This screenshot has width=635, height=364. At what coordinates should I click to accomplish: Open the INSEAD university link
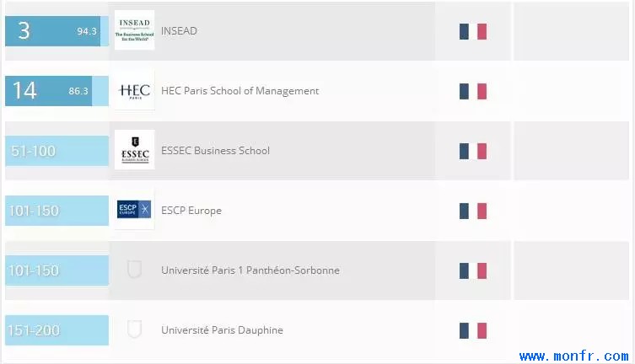click(179, 31)
